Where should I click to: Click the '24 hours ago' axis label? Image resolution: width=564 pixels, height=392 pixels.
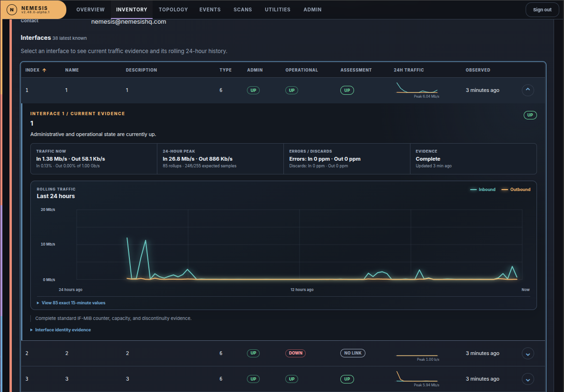pyautogui.click(x=71, y=290)
